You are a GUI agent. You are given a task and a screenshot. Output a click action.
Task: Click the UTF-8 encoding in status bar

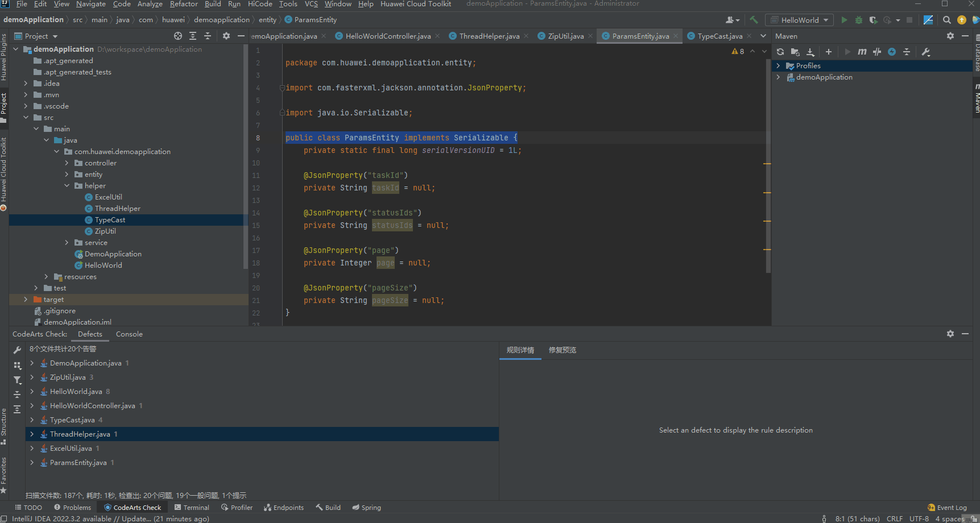click(x=919, y=518)
